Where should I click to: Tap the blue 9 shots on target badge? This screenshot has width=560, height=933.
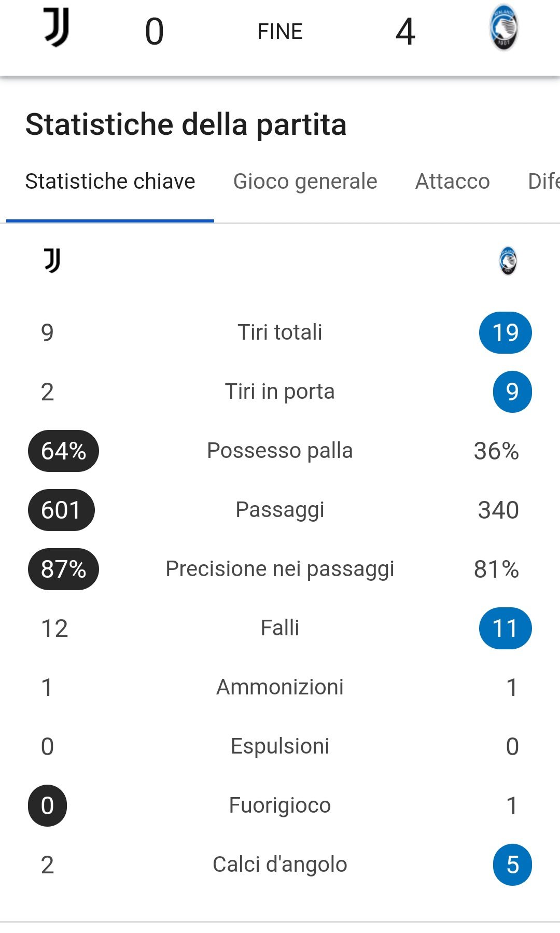(512, 392)
